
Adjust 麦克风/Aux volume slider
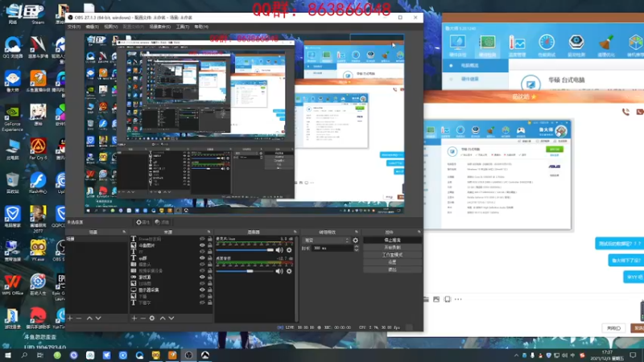[245, 250]
